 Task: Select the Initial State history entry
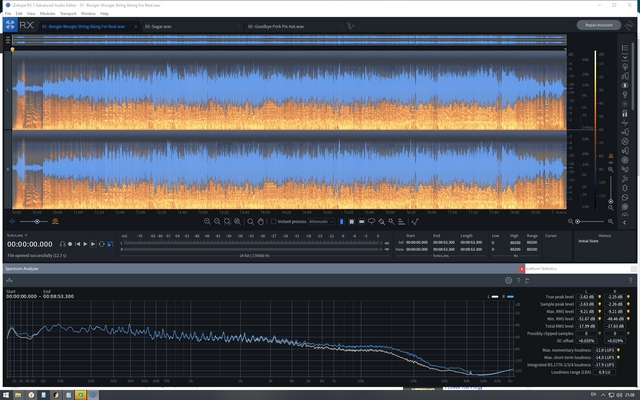589,241
